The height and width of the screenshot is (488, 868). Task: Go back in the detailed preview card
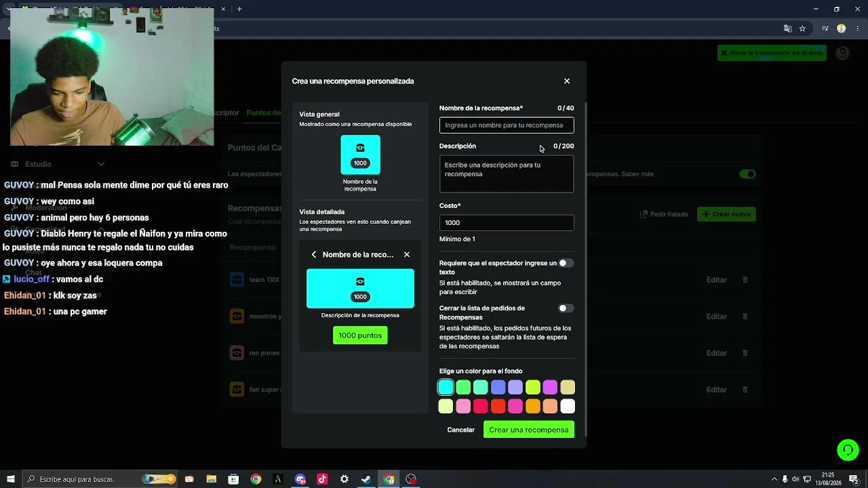tap(313, 255)
